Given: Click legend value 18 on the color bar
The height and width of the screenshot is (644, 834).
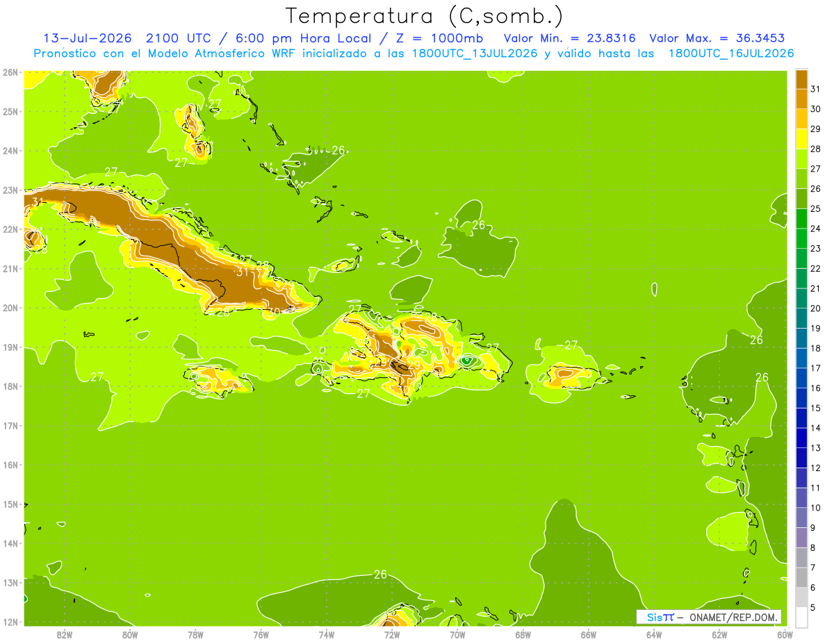Looking at the screenshot, I should [x=815, y=348].
